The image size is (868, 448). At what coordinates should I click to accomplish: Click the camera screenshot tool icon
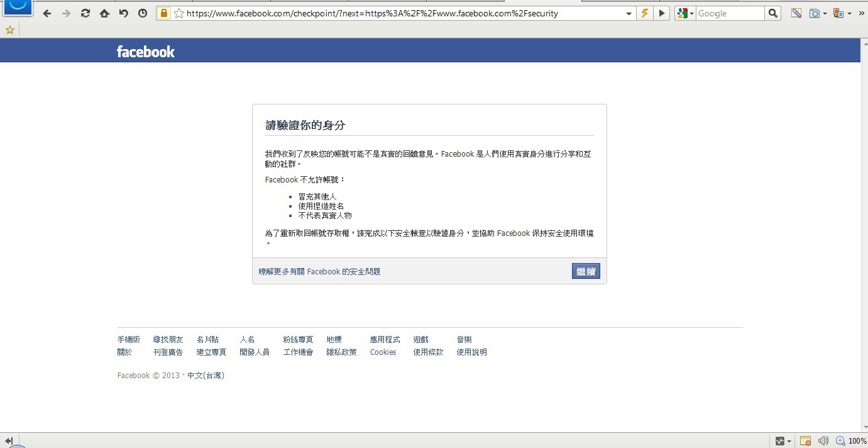[x=815, y=13]
